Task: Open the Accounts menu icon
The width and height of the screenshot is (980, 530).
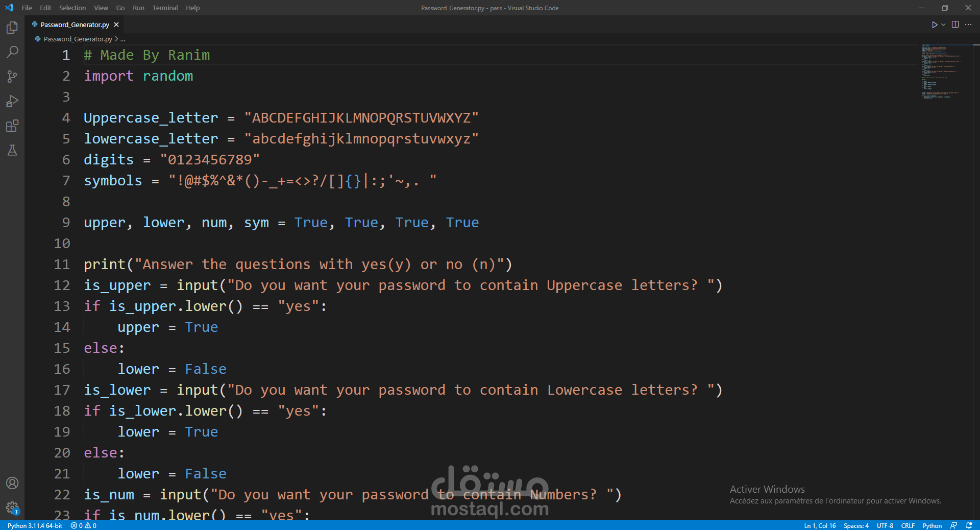Action: pos(12,483)
